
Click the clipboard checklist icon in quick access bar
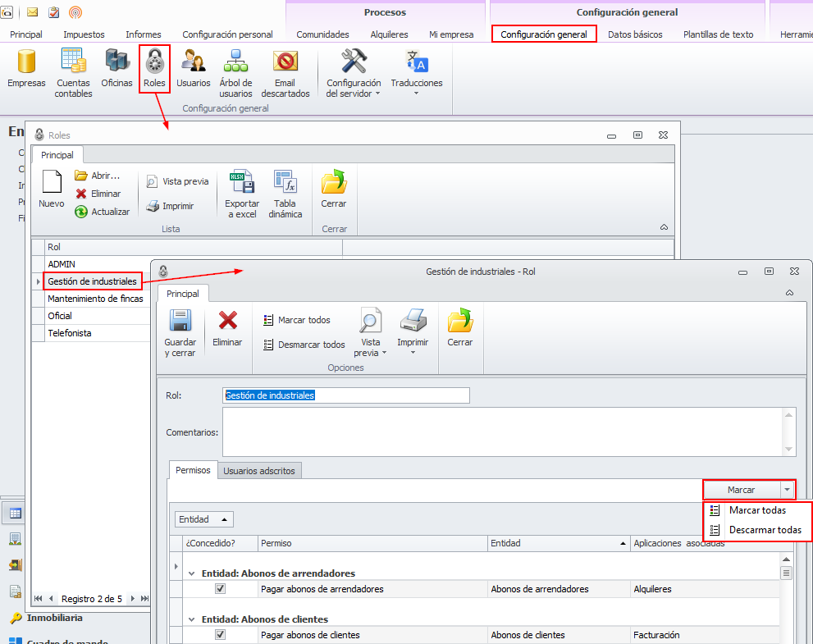coord(54,12)
